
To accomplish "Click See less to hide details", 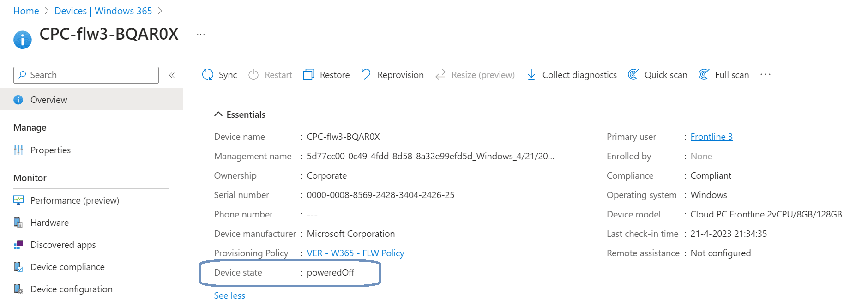I will [x=229, y=295].
